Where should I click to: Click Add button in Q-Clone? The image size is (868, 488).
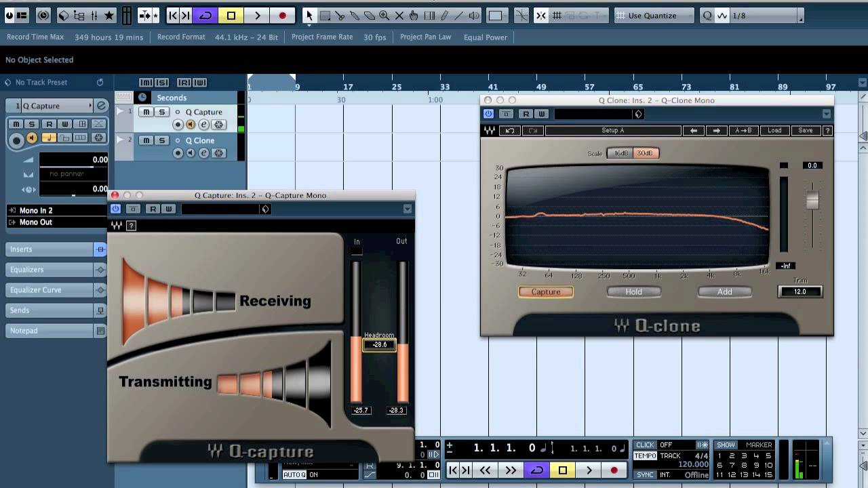(725, 292)
